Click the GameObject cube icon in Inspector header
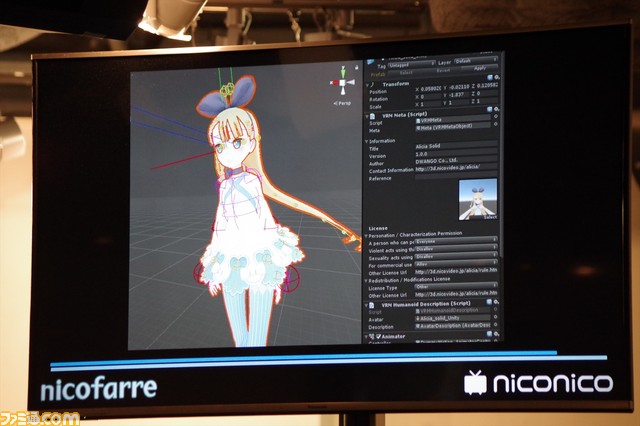This screenshot has height=426, width=640. coord(371,62)
